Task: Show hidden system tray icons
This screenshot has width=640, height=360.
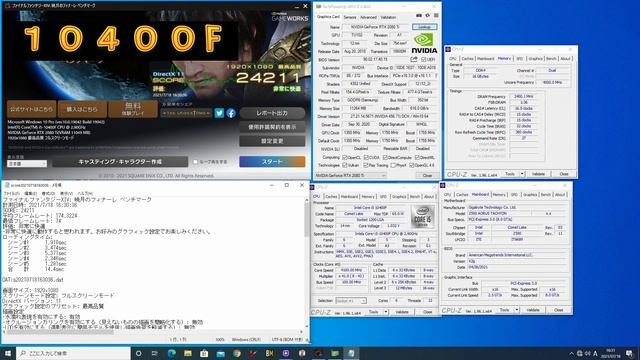Action: click(571, 353)
